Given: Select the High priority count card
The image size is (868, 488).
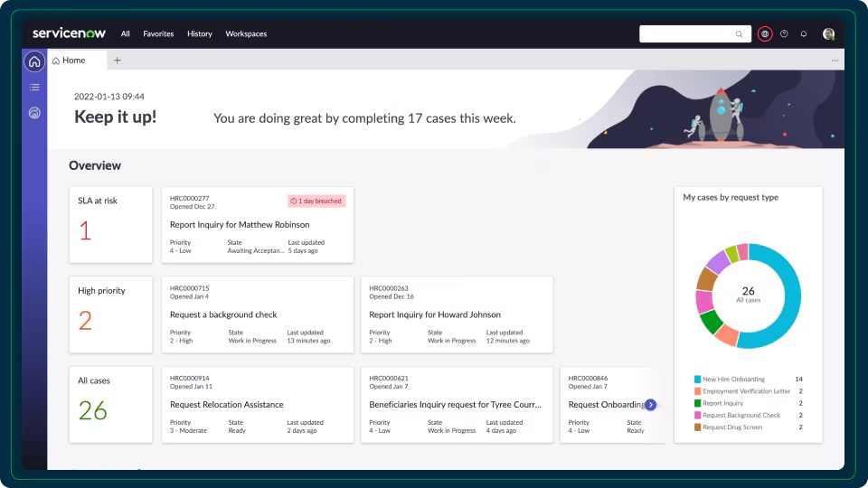Looking at the screenshot, I should coord(110,314).
